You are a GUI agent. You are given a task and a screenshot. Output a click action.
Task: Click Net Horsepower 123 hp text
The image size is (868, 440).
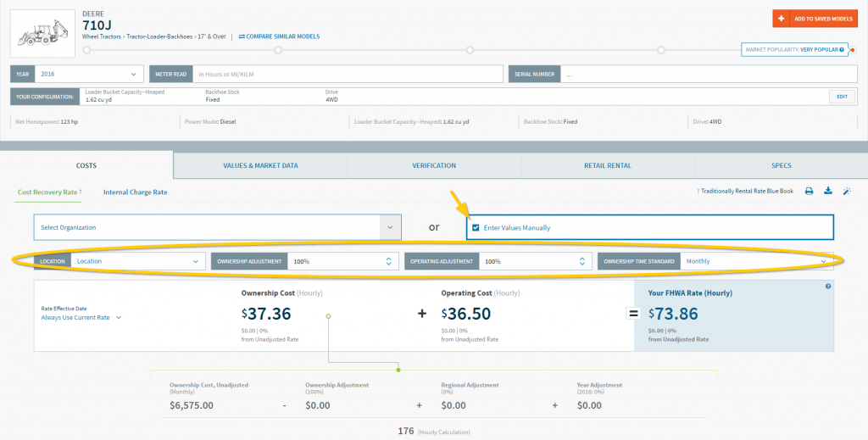point(47,121)
